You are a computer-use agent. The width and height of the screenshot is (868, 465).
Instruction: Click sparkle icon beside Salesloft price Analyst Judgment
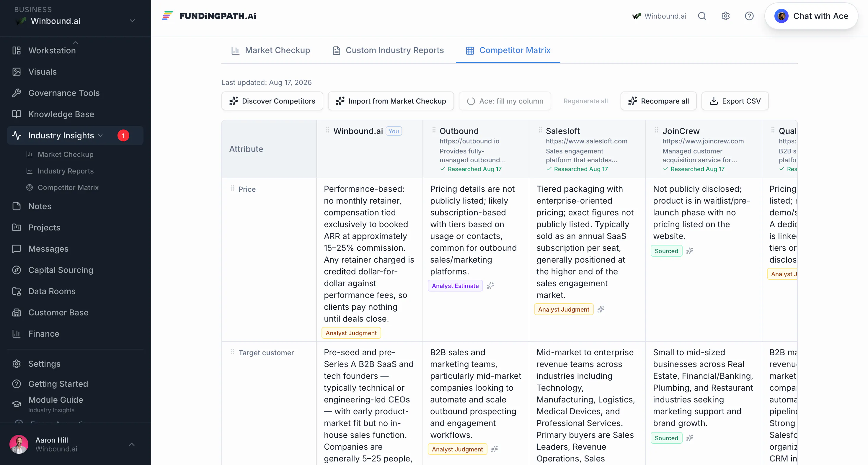(601, 309)
